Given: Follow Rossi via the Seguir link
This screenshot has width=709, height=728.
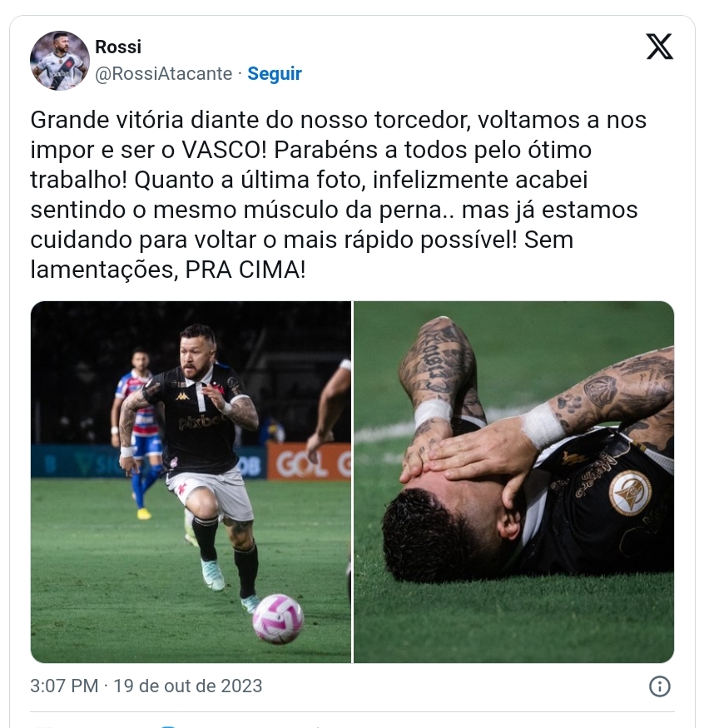Looking at the screenshot, I should pyautogui.click(x=275, y=73).
